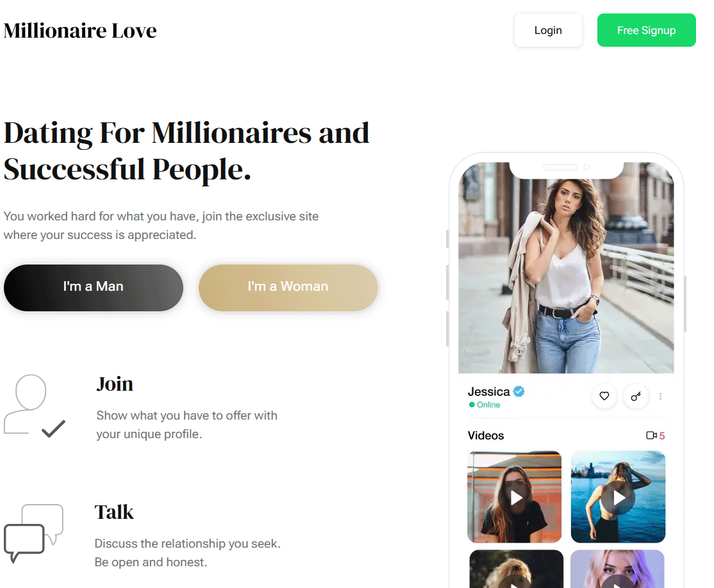Open Jessica's main profile photo

pyautogui.click(x=566, y=268)
